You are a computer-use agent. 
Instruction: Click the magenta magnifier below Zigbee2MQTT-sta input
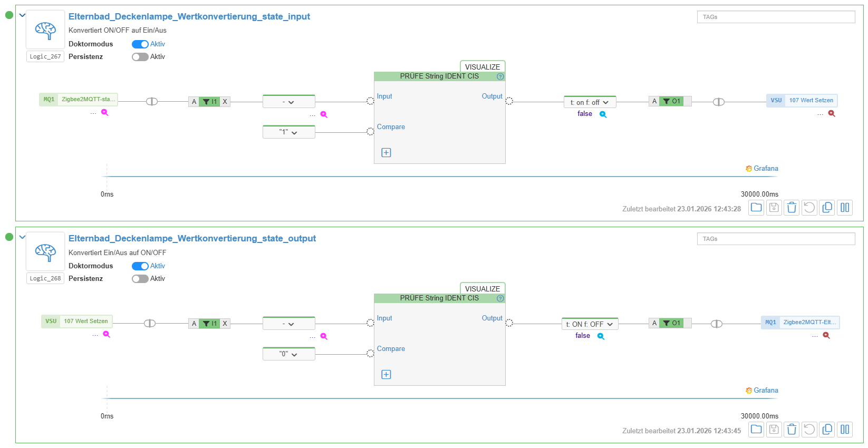coord(105,112)
